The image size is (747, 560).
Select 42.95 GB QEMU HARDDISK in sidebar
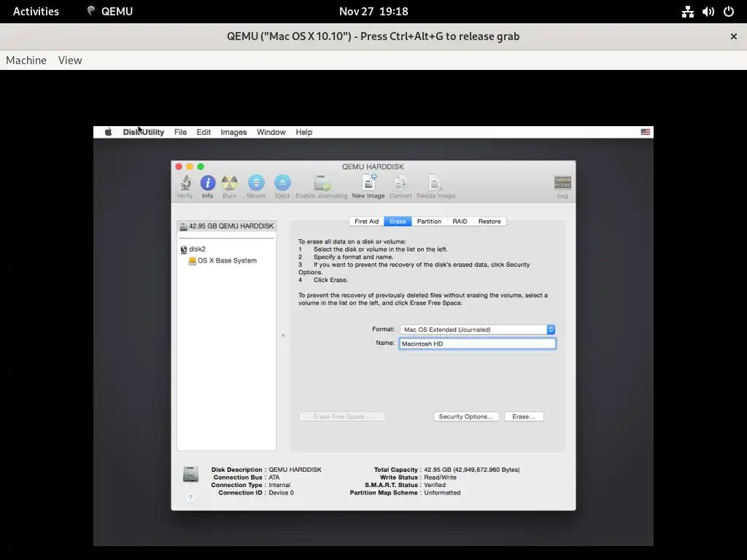pos(226,226)
